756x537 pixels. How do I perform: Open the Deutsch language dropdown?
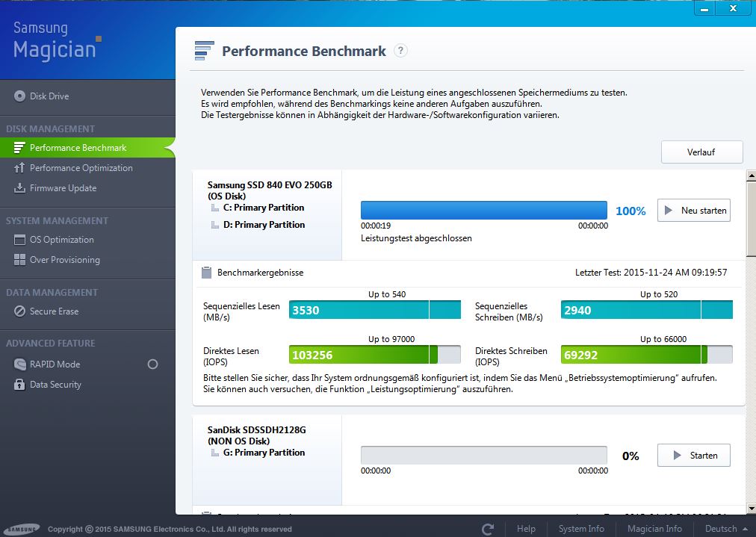pyautogui.click(x=726, y=529)
